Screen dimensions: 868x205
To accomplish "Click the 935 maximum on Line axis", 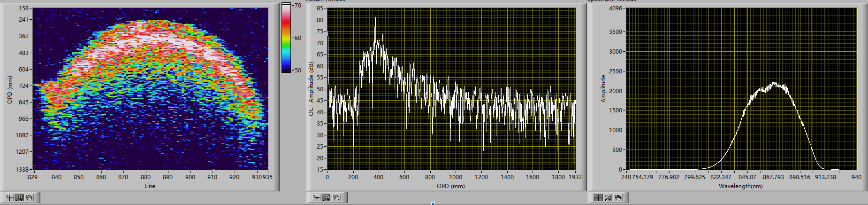I will tap(267, 177).
